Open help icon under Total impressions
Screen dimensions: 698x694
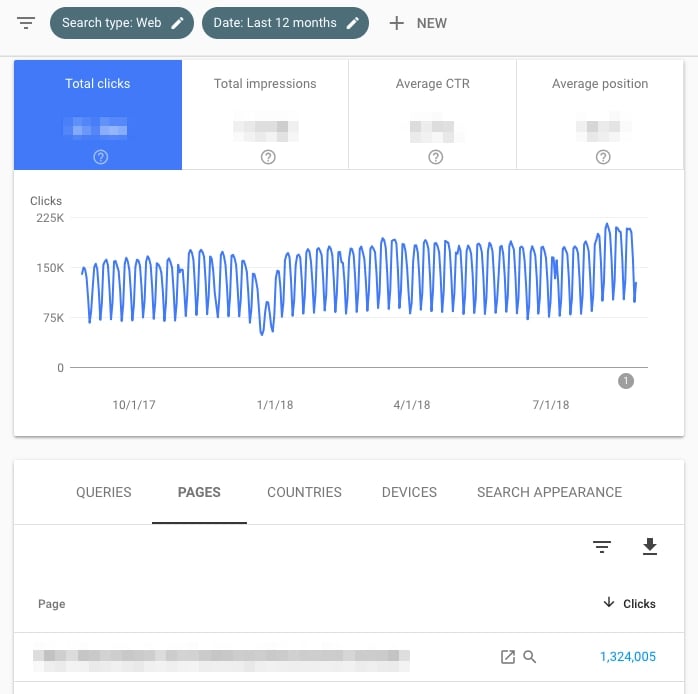[x=267, y=157]
